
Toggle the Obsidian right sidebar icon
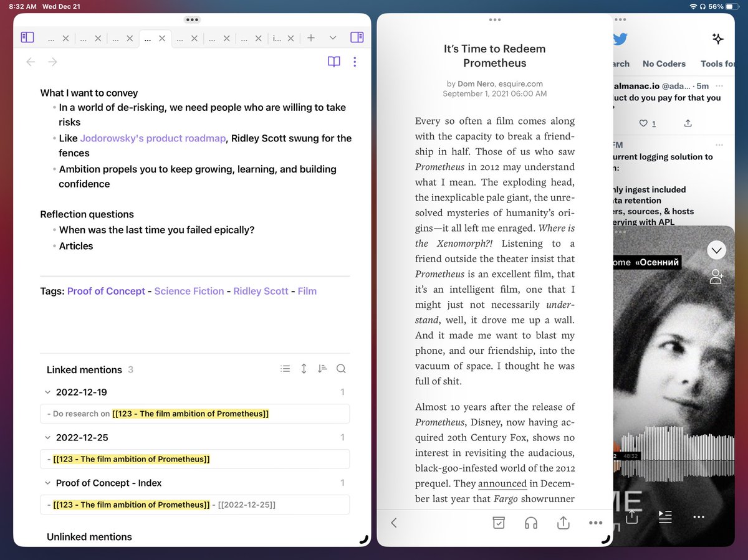pos(357,38)
